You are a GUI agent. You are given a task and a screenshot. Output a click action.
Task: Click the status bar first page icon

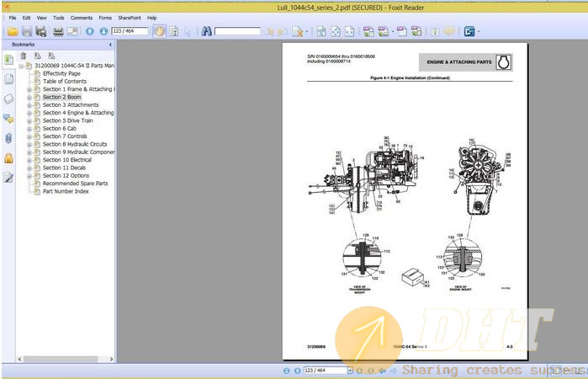287,371
